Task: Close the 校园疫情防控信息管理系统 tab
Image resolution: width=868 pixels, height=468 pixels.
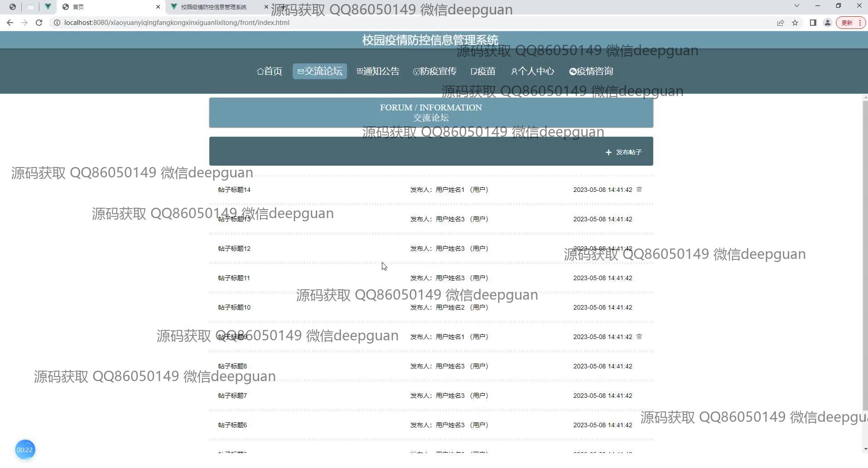Action: [266, 7]
